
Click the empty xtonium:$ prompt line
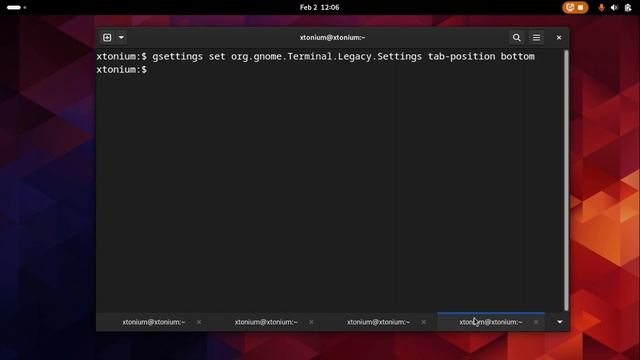click(x=122, y=70)
